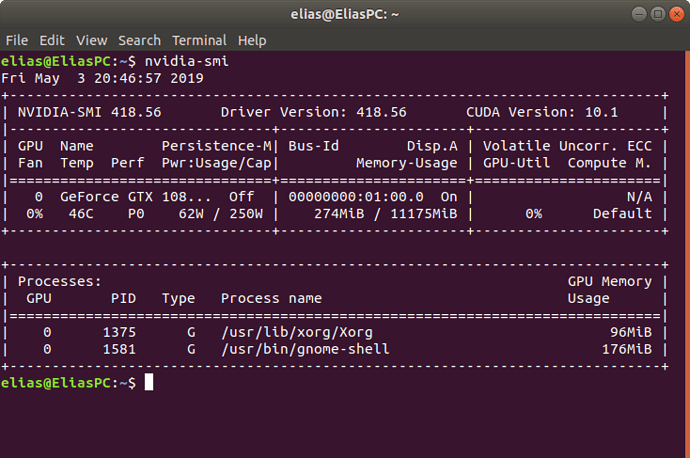Viewport: 690px width, 458px height.
Task: Click the /usr/bin/gnome-shell process name
Action: click(x=305, y=349)
